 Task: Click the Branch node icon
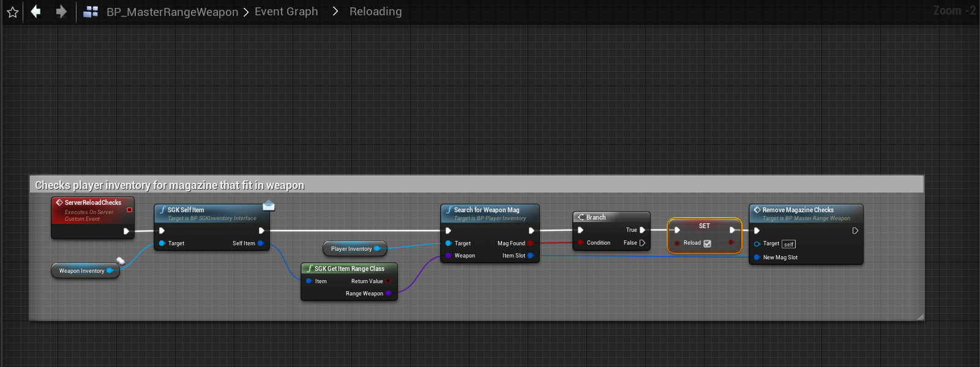tap(580, 217)
